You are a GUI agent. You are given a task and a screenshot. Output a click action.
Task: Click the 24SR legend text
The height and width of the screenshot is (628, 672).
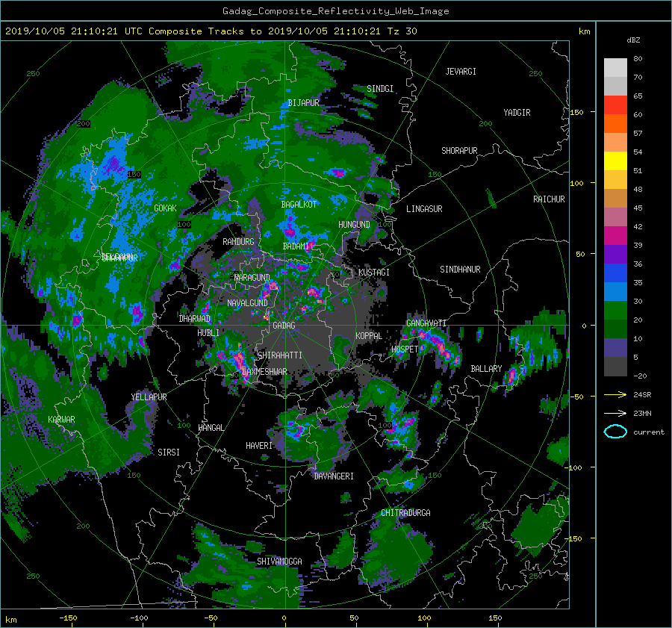click(x=642, y=395)
